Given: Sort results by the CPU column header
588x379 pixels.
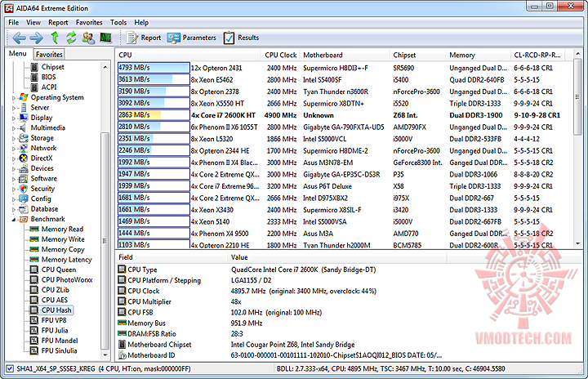Looking at the screenshot, I should [188, 55].
